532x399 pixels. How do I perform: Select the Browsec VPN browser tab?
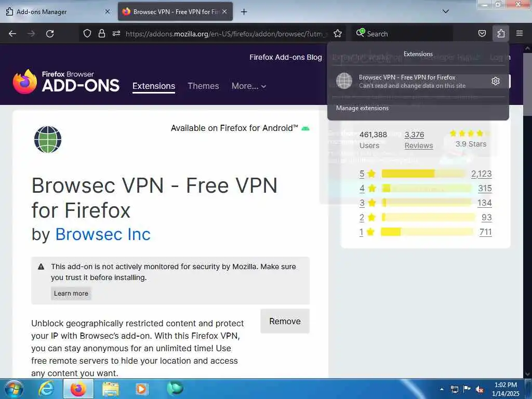pyautogui.click(x=175, y=11)
